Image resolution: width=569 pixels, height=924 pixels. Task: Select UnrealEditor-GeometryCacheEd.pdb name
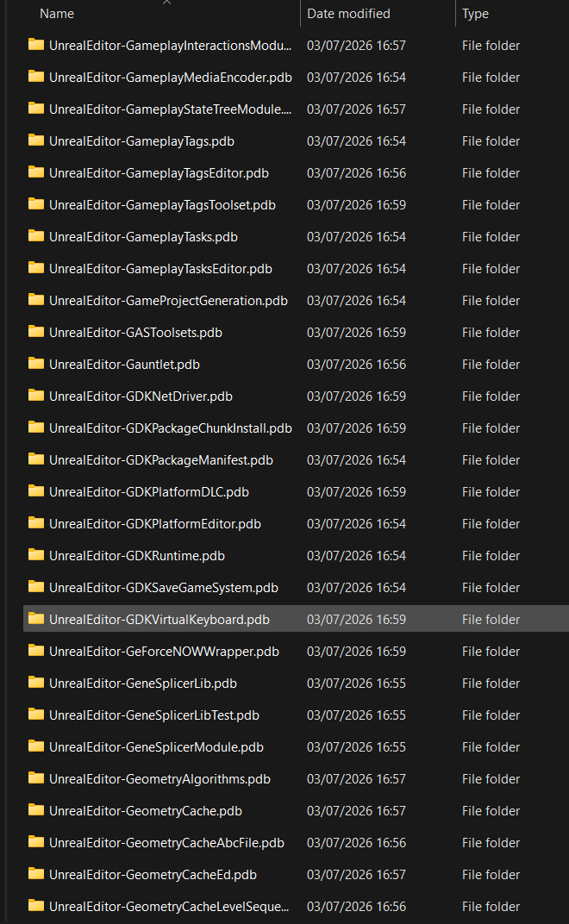pos(153,873)
